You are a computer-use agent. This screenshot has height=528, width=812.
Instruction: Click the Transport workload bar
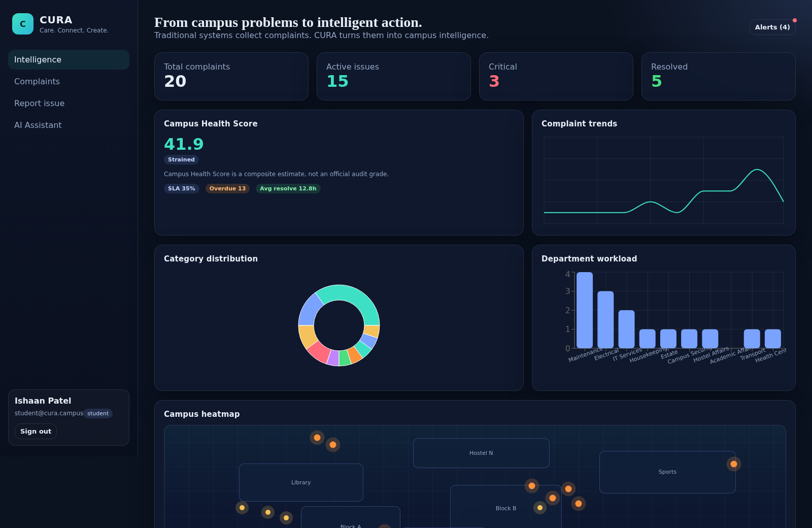click(x=752, y=339)
